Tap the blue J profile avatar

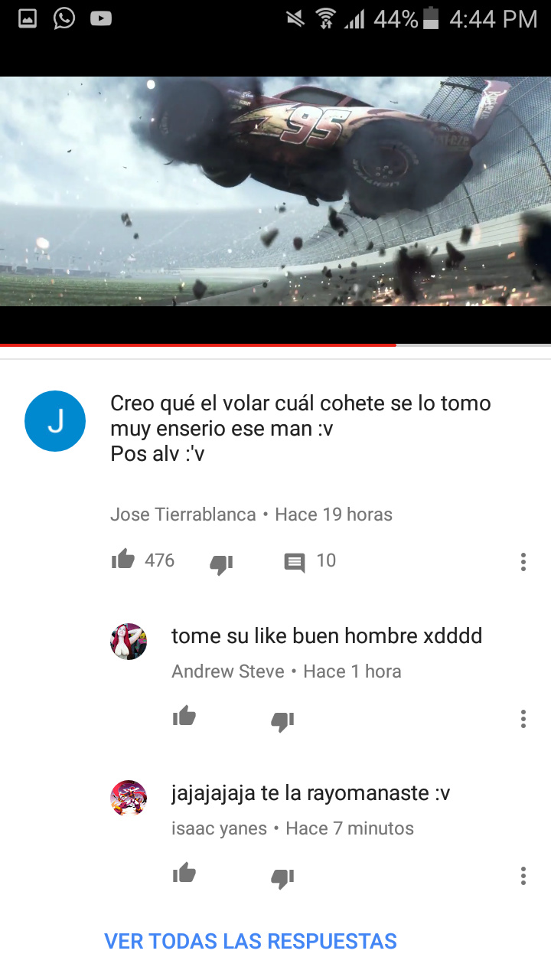click(x=55, y=421)
